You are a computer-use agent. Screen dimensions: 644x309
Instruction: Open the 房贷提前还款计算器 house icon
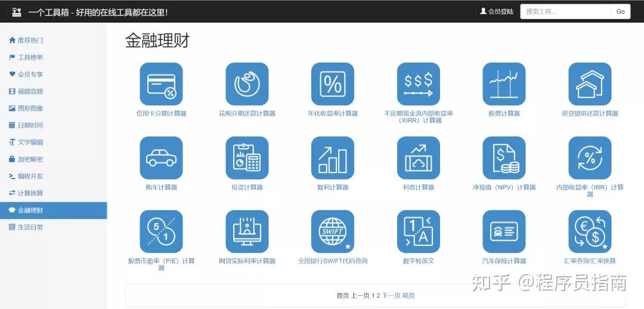tap(590, 85)
